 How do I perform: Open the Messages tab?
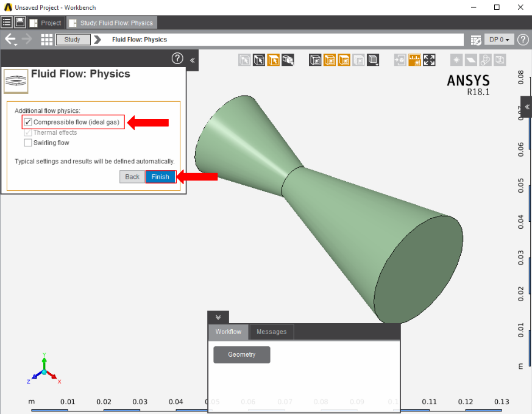(271, 332)
